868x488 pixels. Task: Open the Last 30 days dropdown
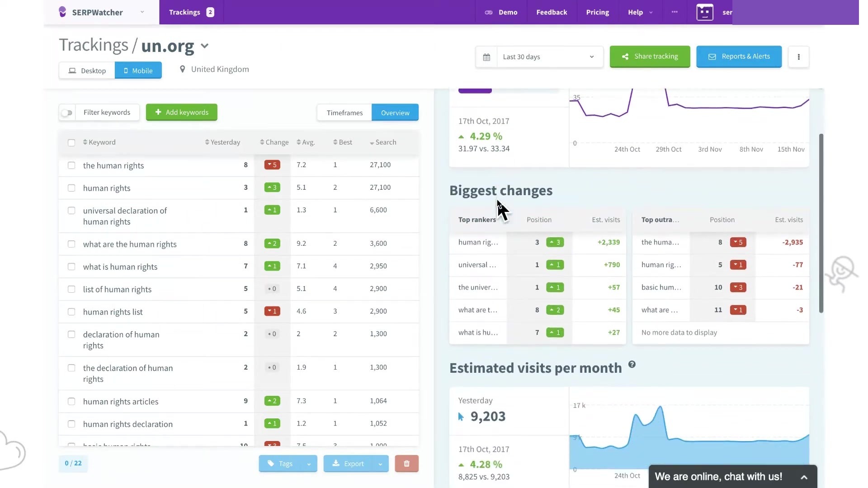pyautogui.click(x=550, y=57)
